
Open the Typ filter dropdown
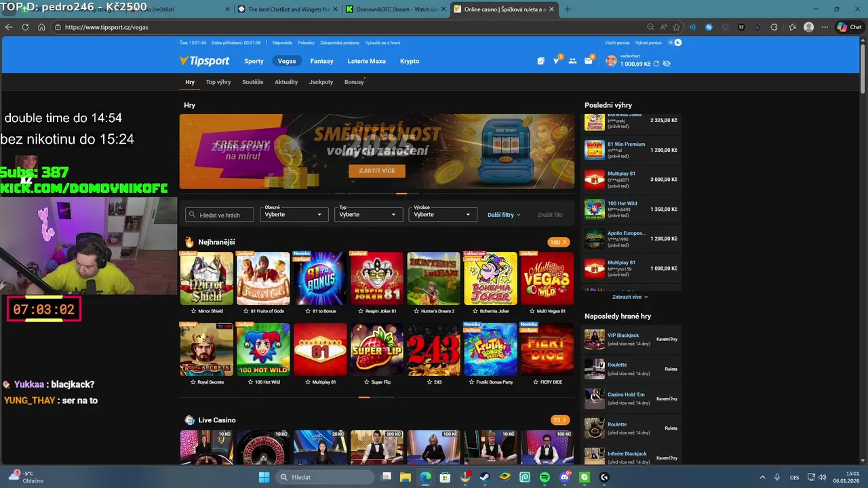pos(368,214)
